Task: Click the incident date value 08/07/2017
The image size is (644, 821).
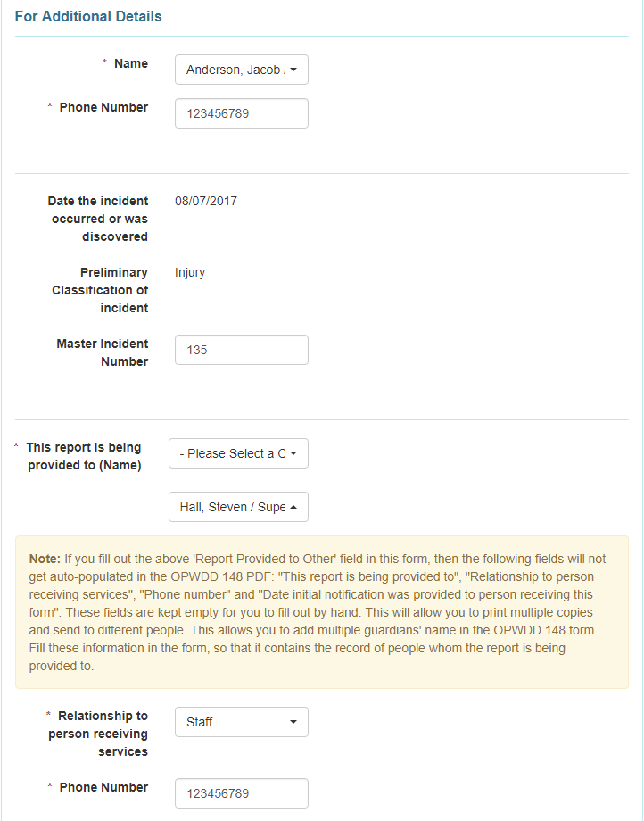Action: pyautogui.click(x=206, y=201)
